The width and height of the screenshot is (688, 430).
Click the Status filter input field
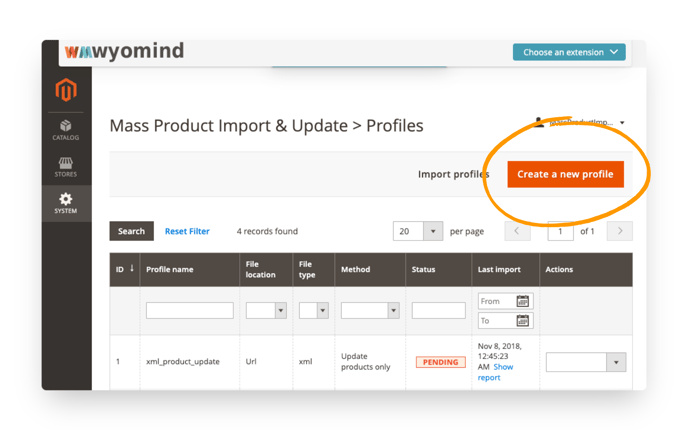coord(439,310)
